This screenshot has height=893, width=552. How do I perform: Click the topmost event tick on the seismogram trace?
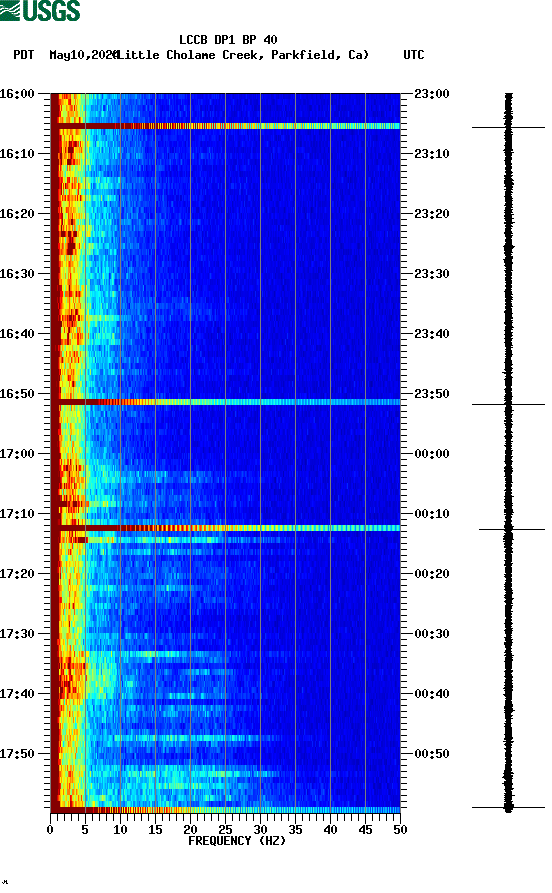pos(508,127)
